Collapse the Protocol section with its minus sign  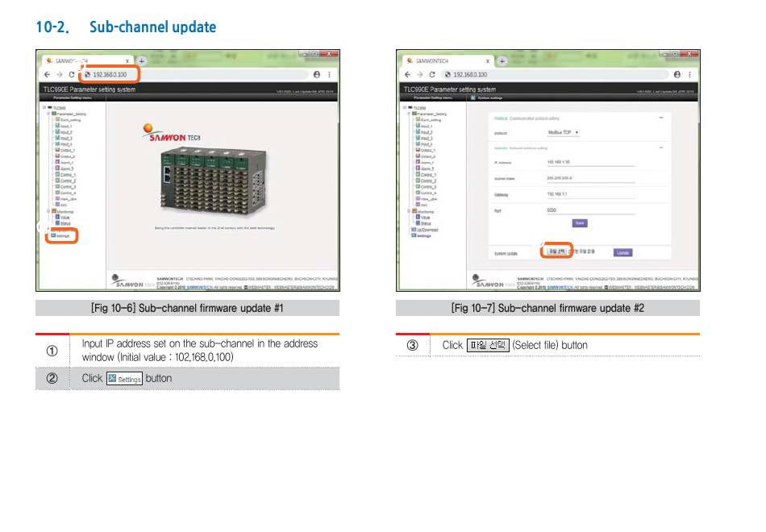(661, 118)
